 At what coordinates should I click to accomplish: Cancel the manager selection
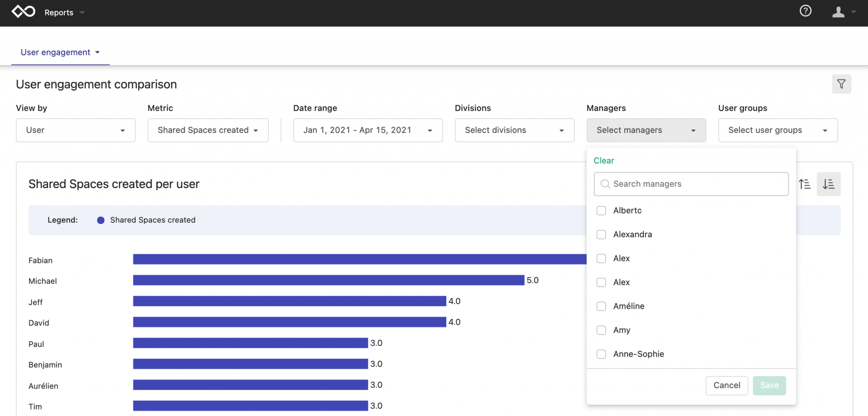click(x=726, y=385)
